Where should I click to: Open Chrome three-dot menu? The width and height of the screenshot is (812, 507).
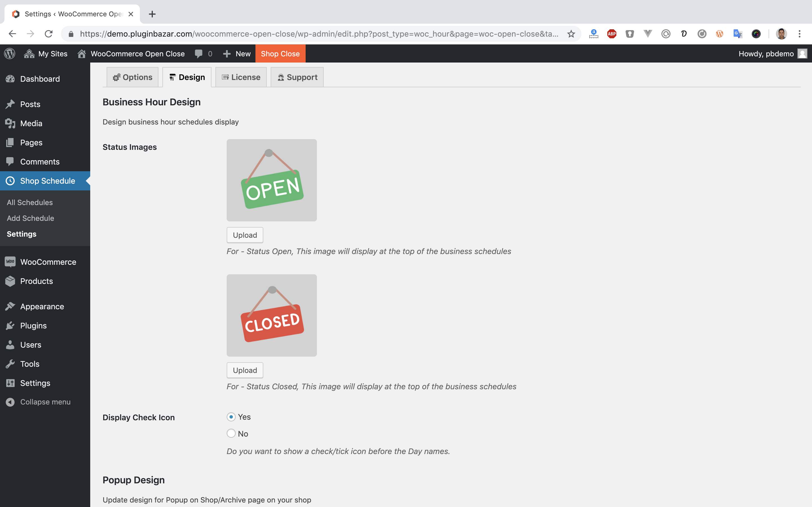click(x=799, y=34)
